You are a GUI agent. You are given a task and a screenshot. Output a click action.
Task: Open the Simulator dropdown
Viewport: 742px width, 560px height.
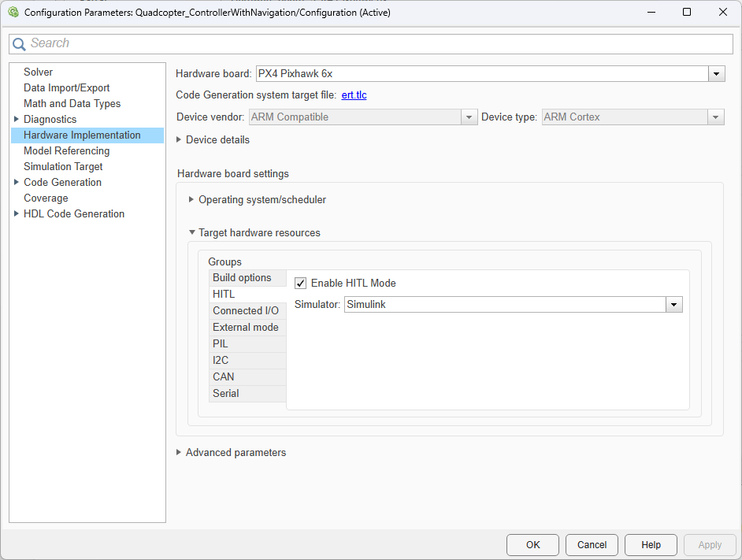pyautogui.click(x=673, y=304)
